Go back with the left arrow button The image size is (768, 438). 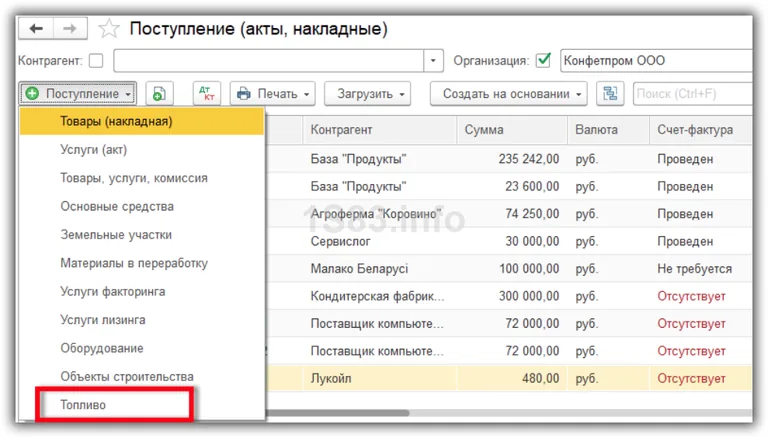tap(36, 29)
